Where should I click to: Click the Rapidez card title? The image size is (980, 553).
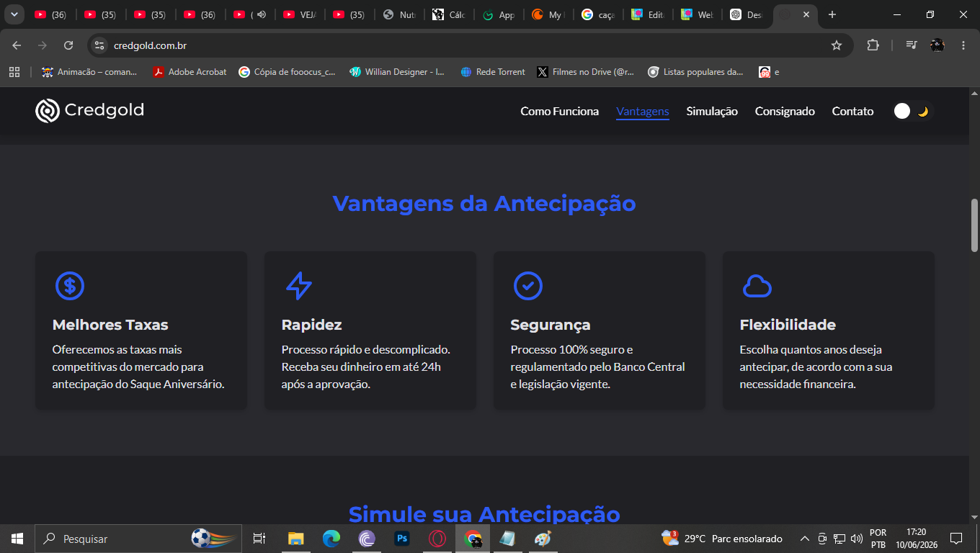click(311, 325)
